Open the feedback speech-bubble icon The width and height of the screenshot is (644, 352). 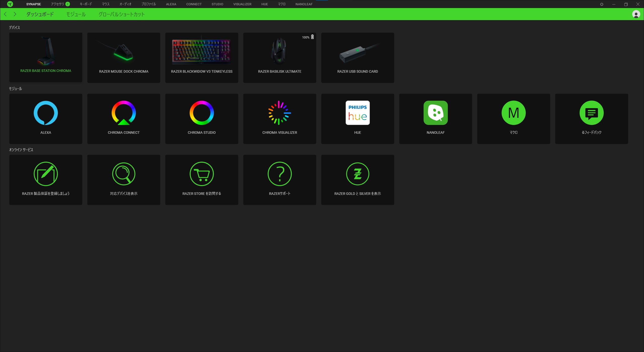click(x=592, y=113)
